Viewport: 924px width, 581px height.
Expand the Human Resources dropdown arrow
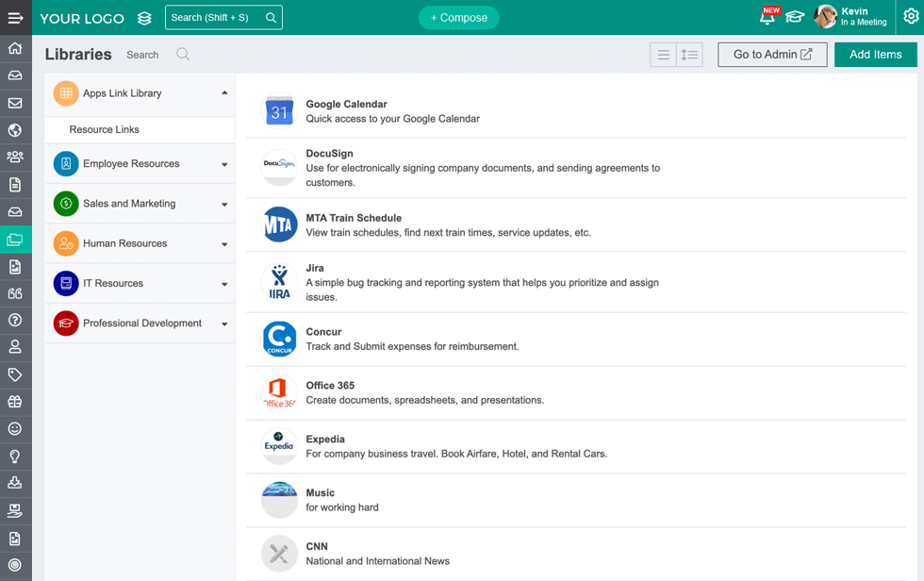click(224, 244)
